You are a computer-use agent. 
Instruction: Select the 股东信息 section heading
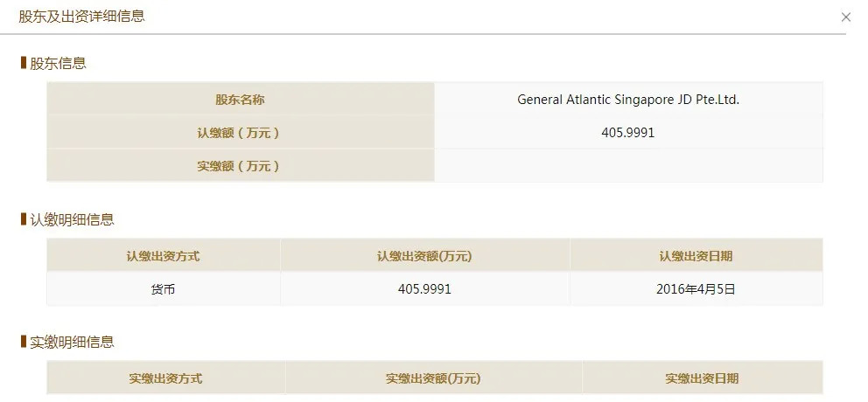[x=58, y=63]
